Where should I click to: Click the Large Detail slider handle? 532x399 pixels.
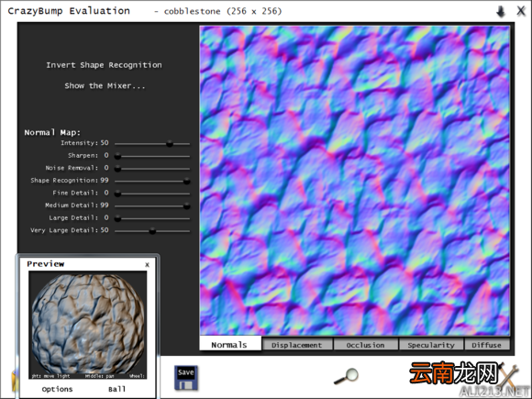tap(117, 218)
